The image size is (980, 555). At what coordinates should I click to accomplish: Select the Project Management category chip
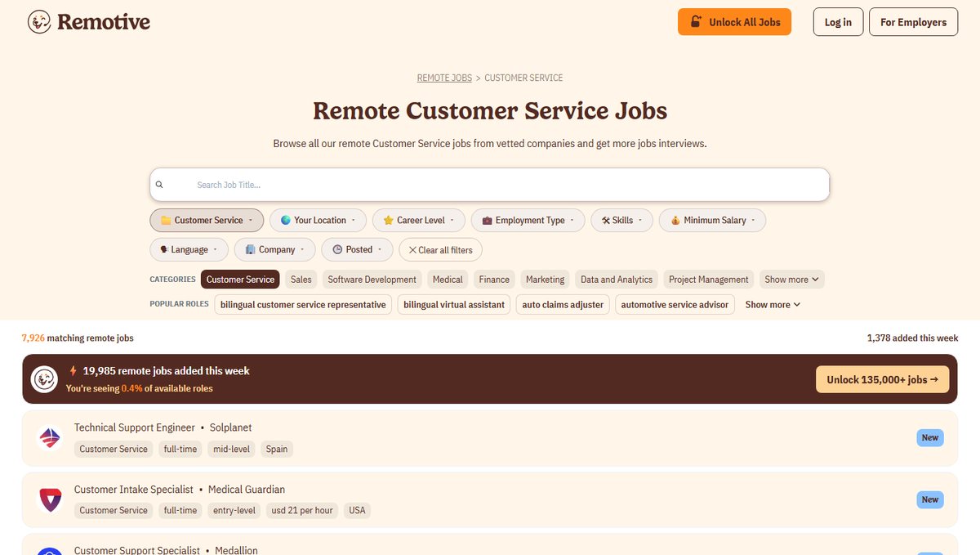(709, 280)
